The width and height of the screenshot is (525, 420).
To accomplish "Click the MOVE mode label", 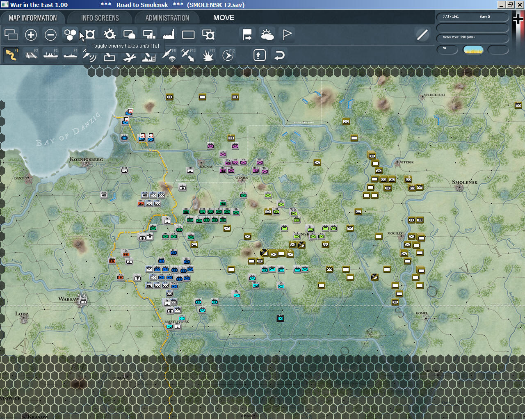I will [x=224, y=18].
